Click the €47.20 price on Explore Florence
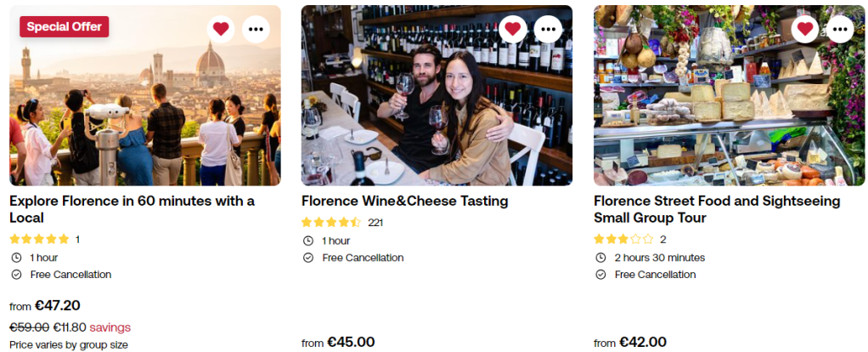The height and width of the screenshot is (352, 868). point(56,305)
